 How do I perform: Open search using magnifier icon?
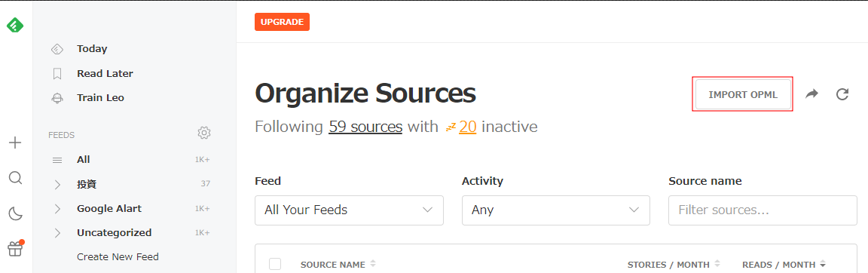click(16, 178)
